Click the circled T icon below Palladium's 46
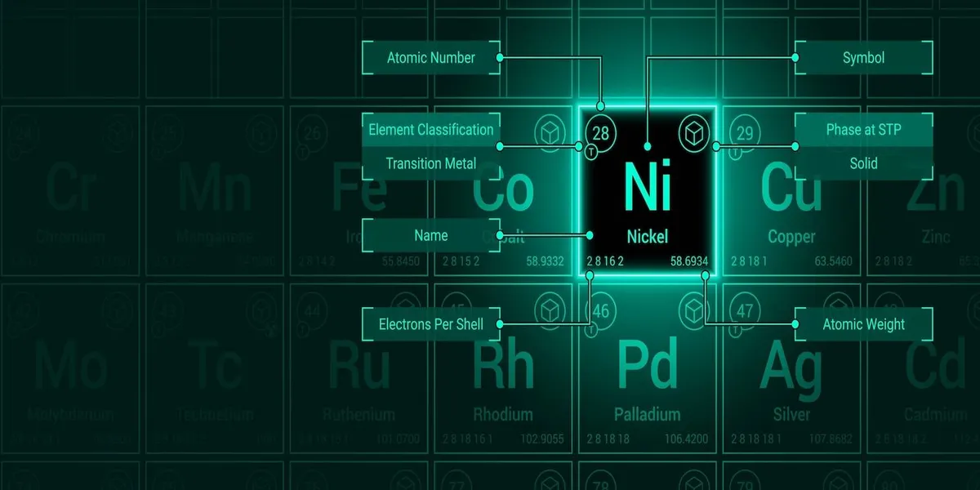The width and height of the screenshot is (980, 490). 591,331
